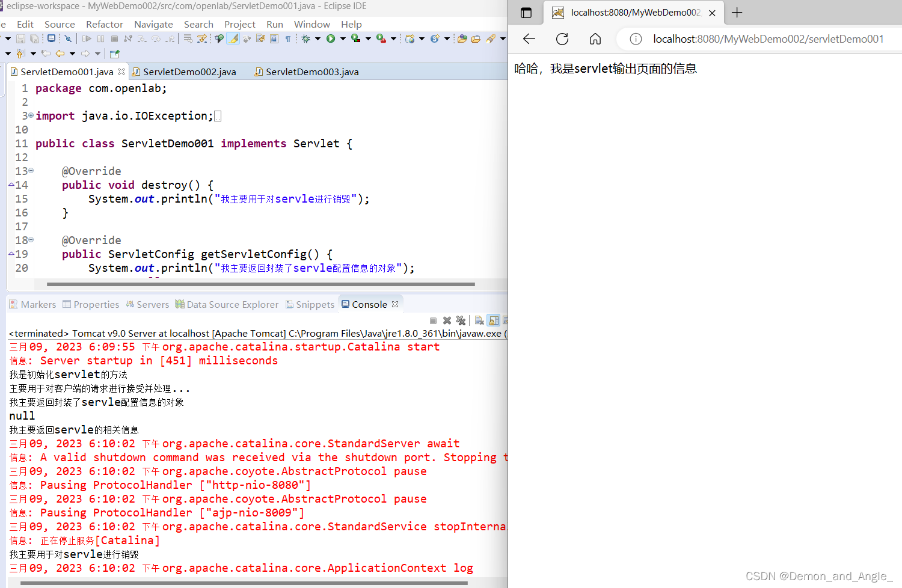Image resolution: width=902 pixels, height=588 pixels.
Task: Open the Markers view tab
Action: pos(32,304)
